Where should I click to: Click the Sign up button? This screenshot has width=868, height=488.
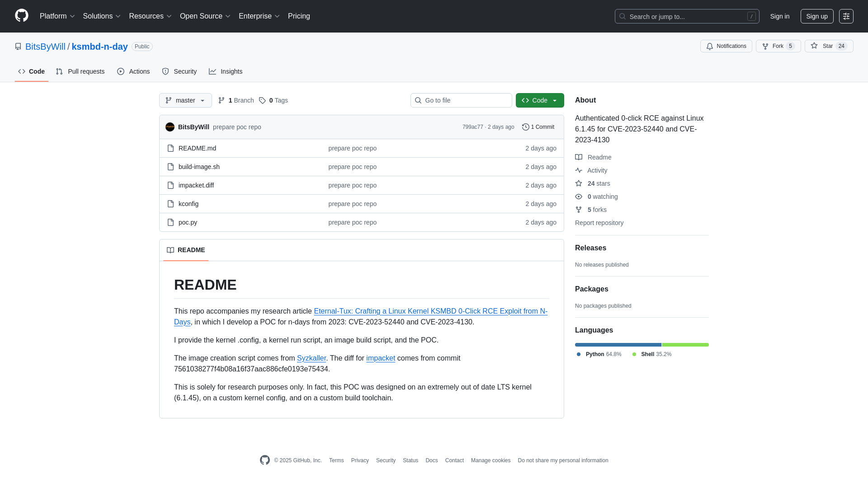[817, 16]
